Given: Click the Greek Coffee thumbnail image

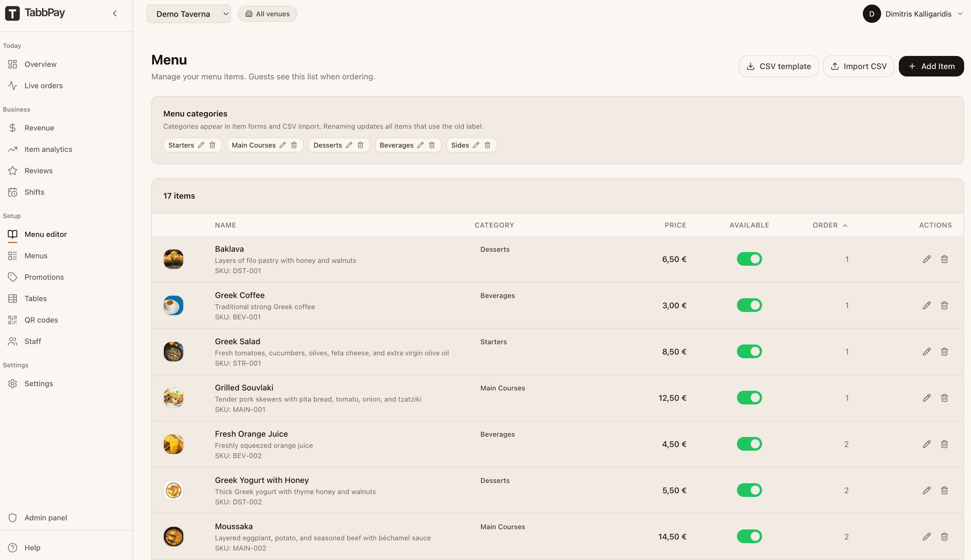Looking at the screenshot, I should [x=174, y=305].
